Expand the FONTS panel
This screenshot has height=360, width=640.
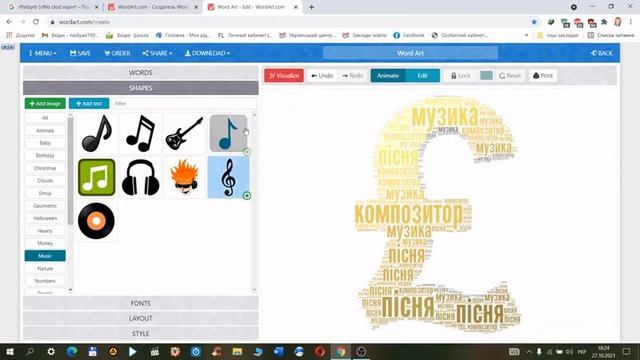(x=140, y=303)
